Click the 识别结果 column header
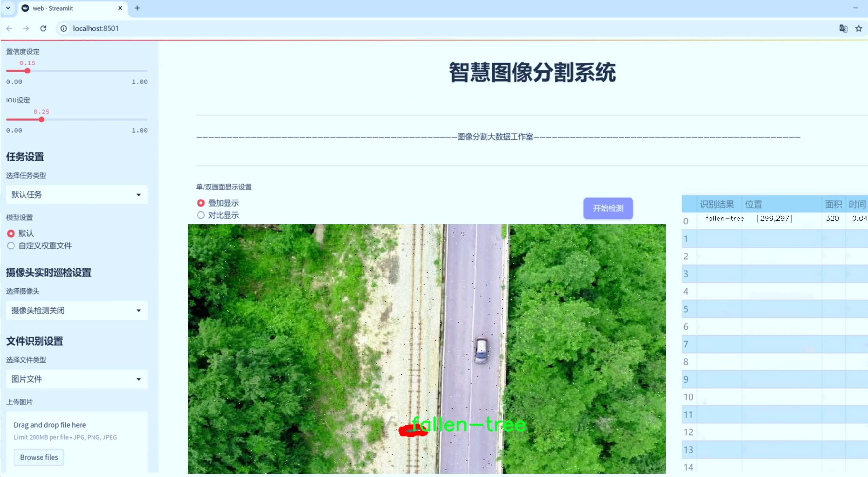 [x=719, y=204]
